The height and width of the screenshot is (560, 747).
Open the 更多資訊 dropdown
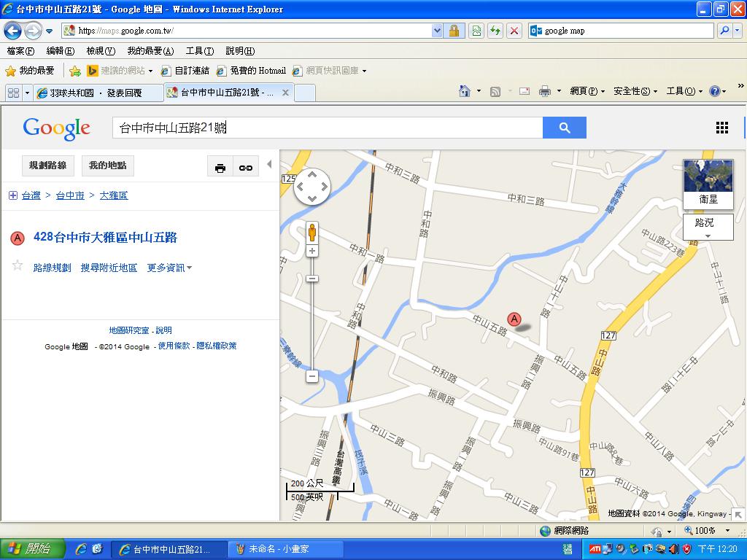tap(169, 268)
